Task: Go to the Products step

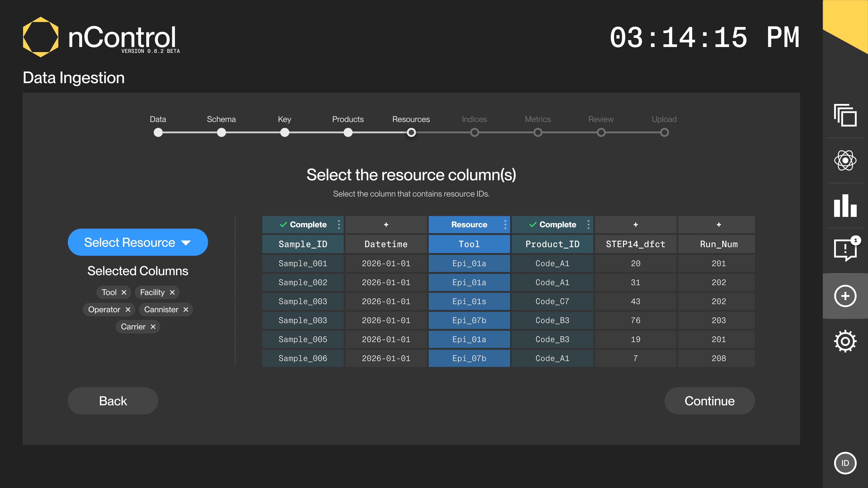Action: (x=348, y=132)
